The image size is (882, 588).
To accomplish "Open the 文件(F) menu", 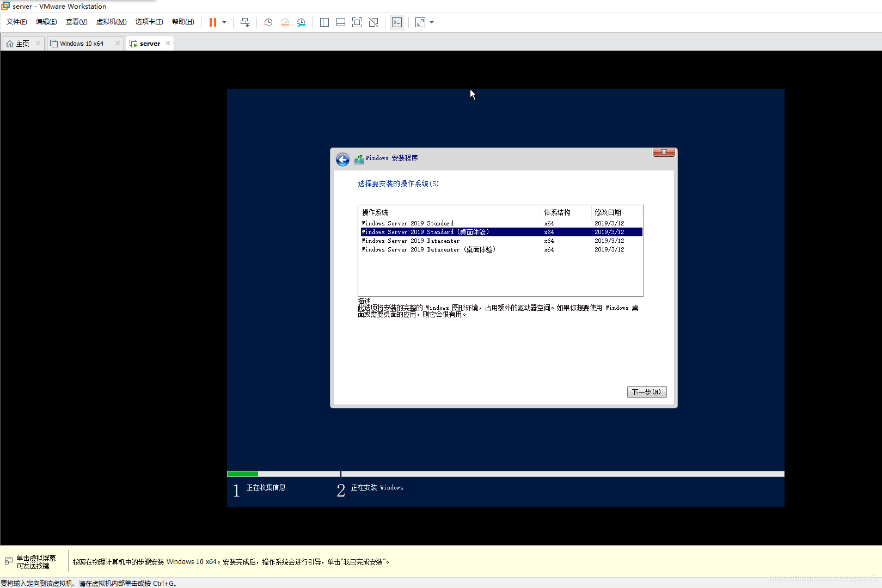I will pyautogui.click(x=17, y=22).
